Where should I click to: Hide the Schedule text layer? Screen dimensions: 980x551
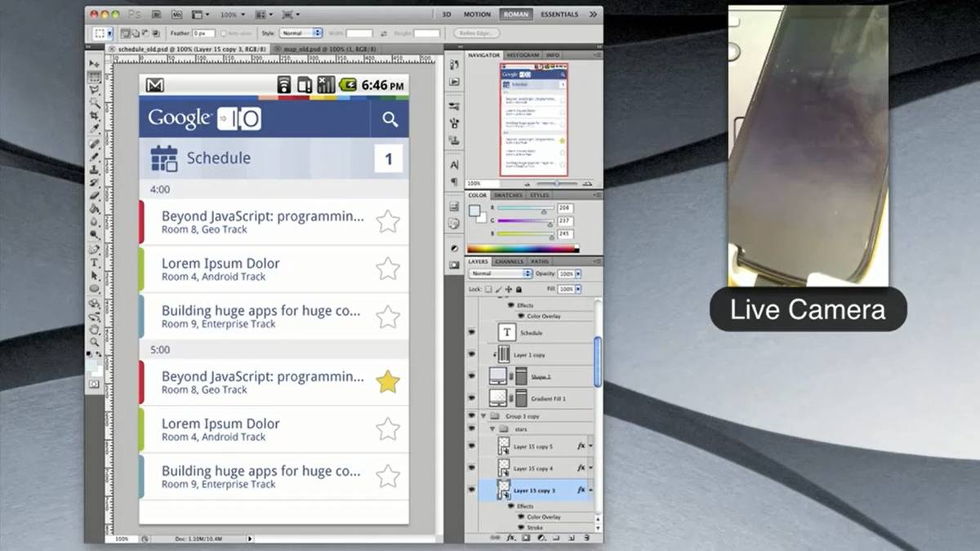click(472, 333)
